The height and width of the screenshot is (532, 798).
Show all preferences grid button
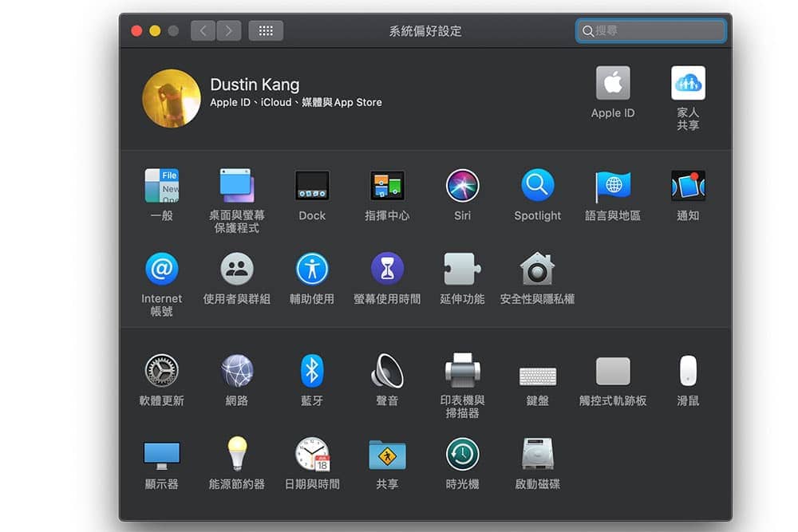click(x=266, y=31)
